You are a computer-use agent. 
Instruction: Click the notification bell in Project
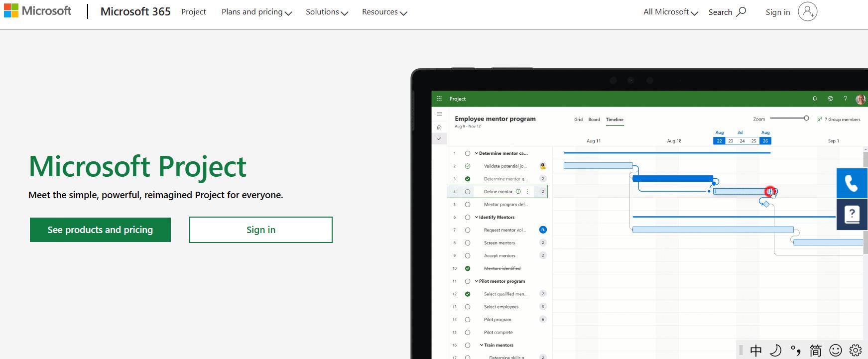[815, 99]
